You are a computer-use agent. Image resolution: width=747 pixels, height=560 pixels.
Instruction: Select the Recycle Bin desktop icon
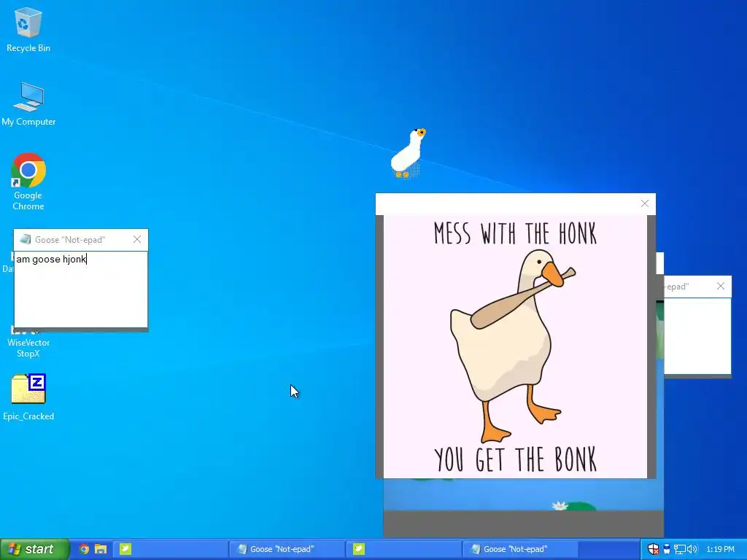(28, 30)
